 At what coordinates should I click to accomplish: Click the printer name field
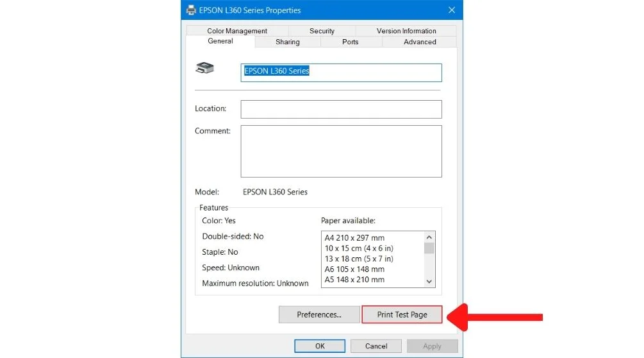pyautogui.click(x=342, y=72)
